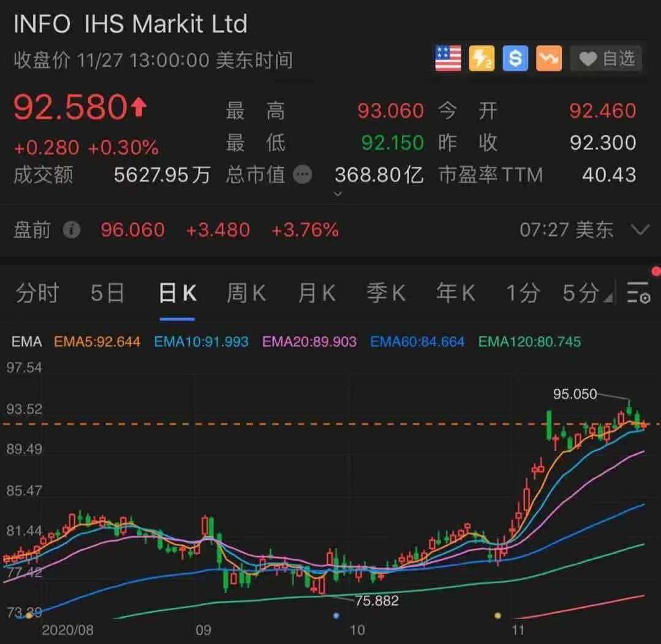Image resolution: width=661 pixels, height=644 pixels.
Task: Click EMA10:91.993 legend value
Action: pyautogui.click(x=201, y=342)
